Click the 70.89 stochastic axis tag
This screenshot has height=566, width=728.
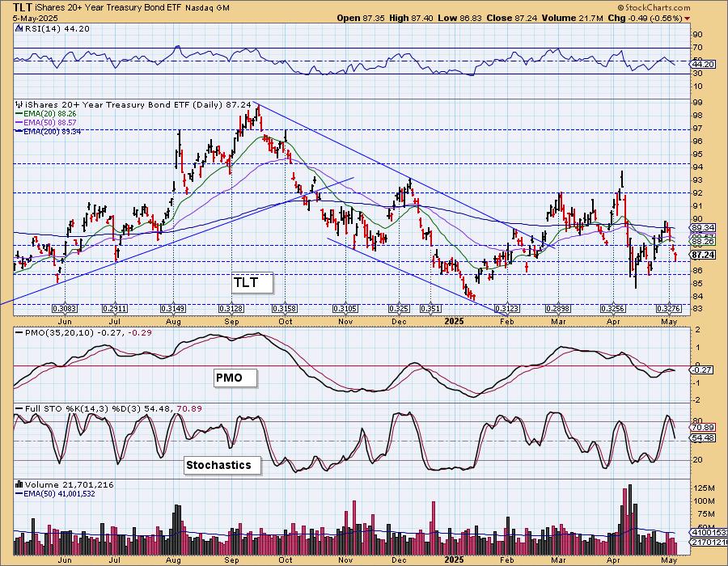(x=704, y=428)
